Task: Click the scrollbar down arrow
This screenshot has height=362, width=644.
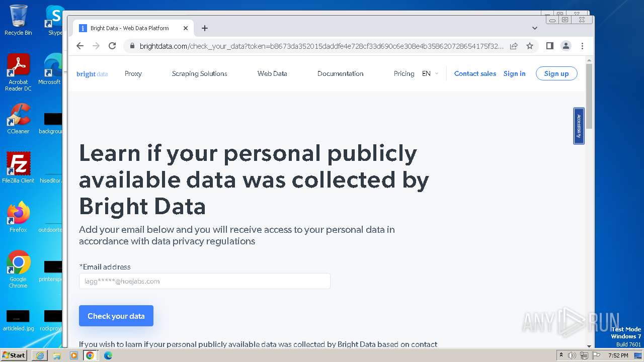Action: coord(589,346)
